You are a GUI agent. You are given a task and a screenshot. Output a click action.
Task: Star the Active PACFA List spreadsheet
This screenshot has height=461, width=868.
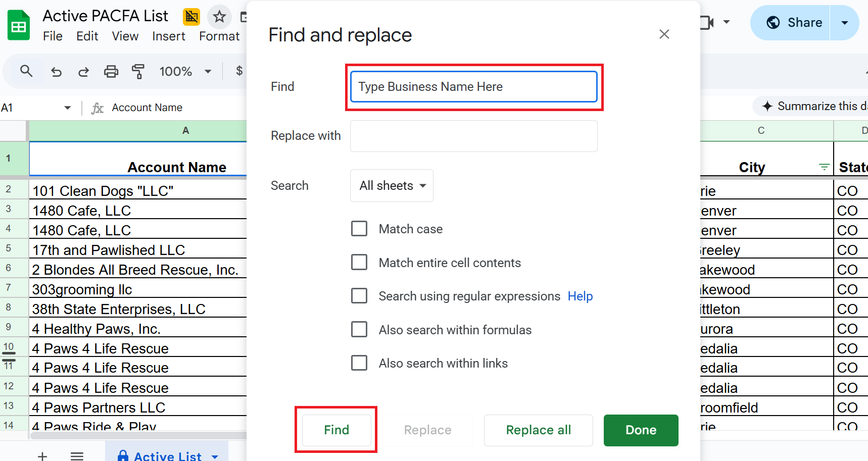[x=219, y=16]
